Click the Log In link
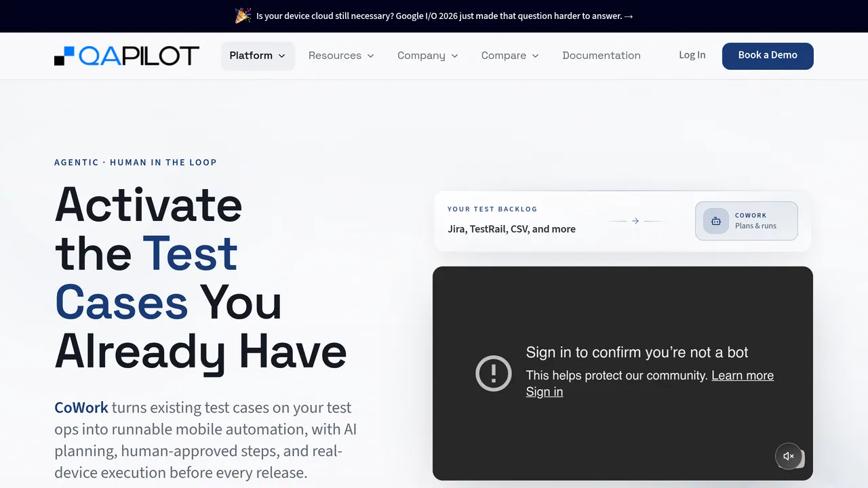This screenshot has width=868, height=488. (692, 55)
